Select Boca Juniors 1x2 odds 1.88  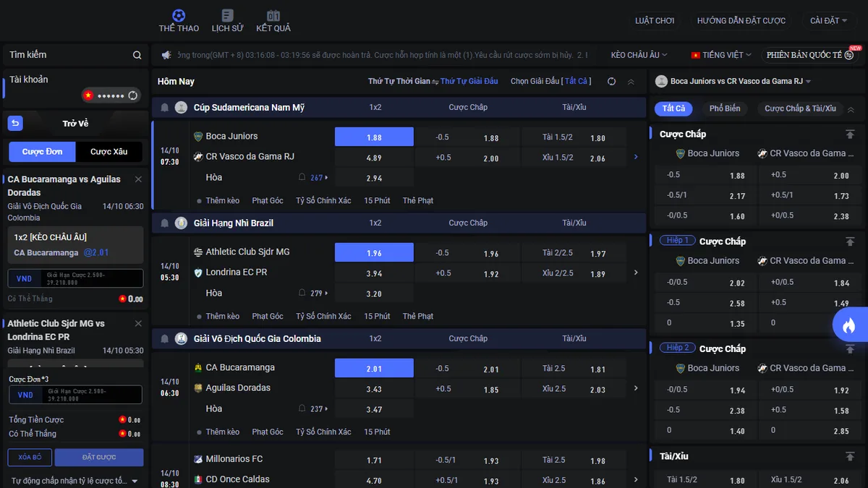pyautogui.click(x=374, y=137)
